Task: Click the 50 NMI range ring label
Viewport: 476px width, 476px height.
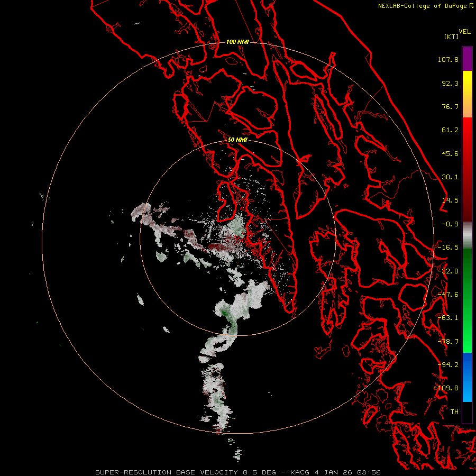Action: 237,140
